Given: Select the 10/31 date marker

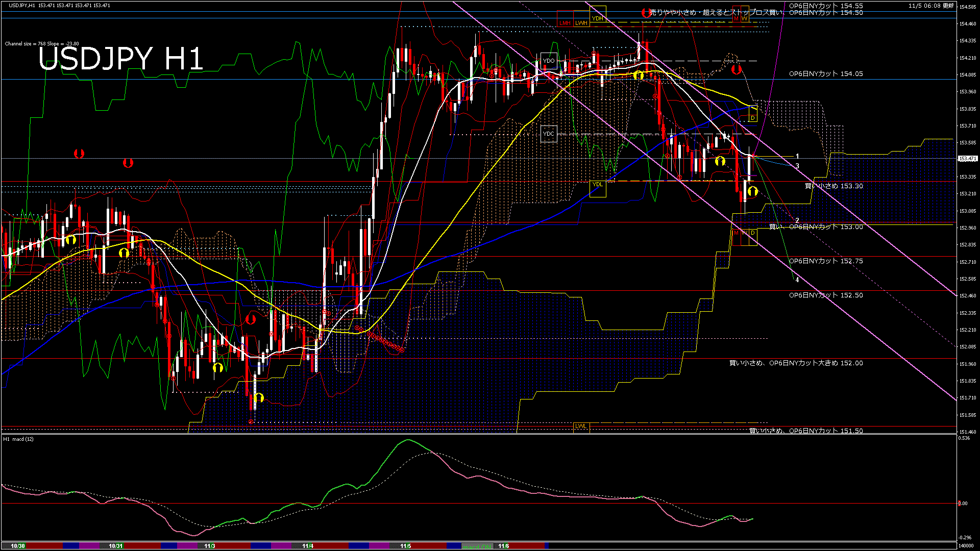Looking at the screenshot, I should 116,546.
